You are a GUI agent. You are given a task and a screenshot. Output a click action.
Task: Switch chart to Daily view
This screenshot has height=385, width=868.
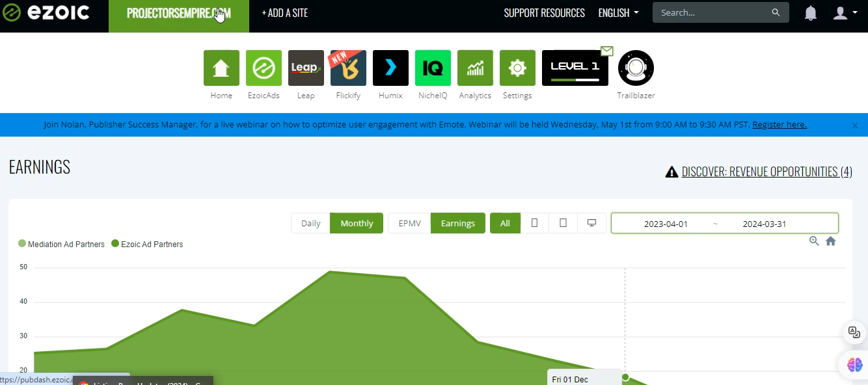310,223
